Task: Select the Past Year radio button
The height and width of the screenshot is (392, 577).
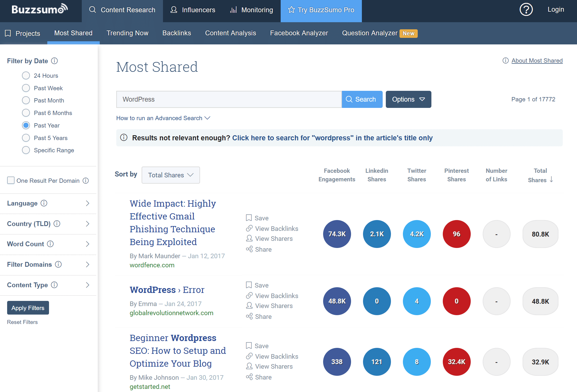Action: (x=25, y=126)
